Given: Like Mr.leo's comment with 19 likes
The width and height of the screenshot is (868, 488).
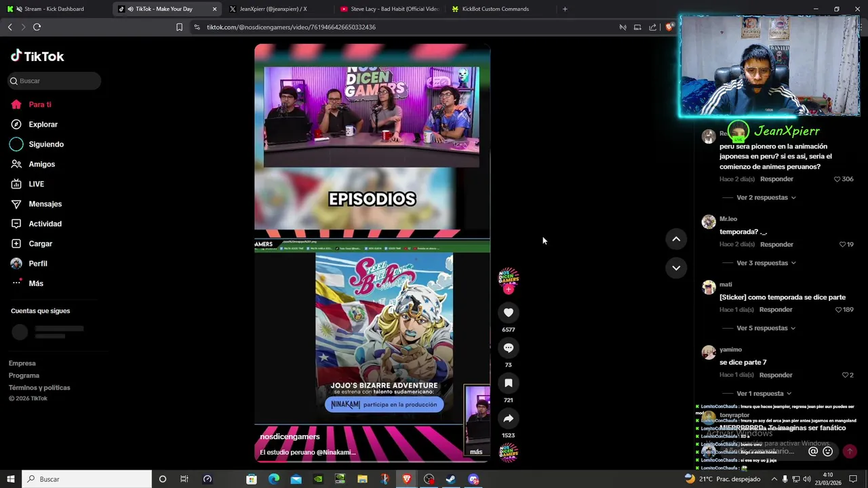Looking at the screenshot, I should (x=843, y=245).
